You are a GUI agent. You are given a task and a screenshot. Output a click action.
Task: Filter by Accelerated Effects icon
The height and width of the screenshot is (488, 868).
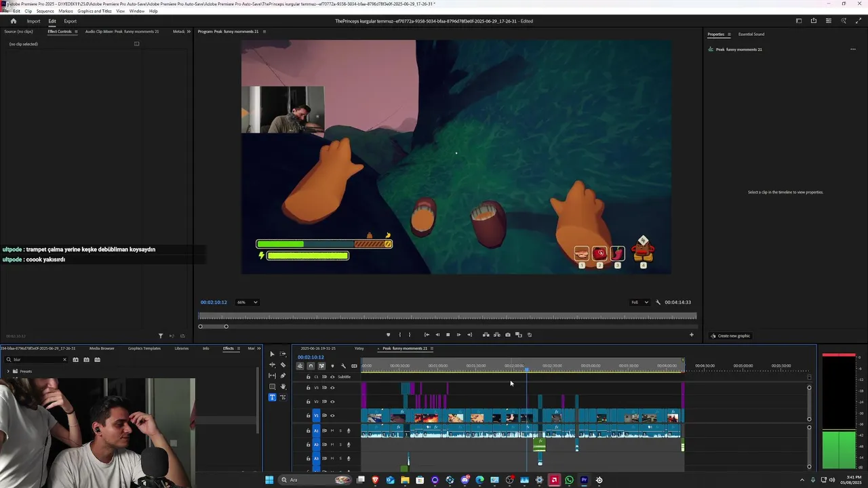click(x=75, y=360)
